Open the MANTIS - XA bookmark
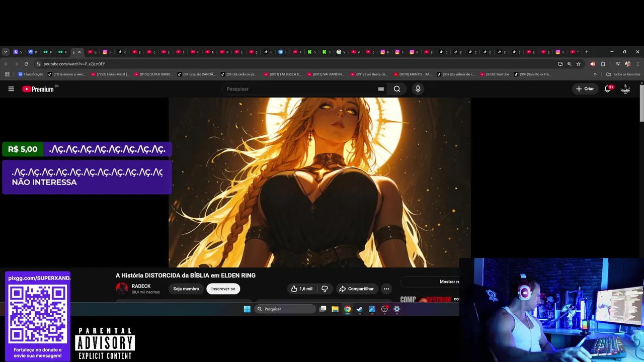 point(413,74)
